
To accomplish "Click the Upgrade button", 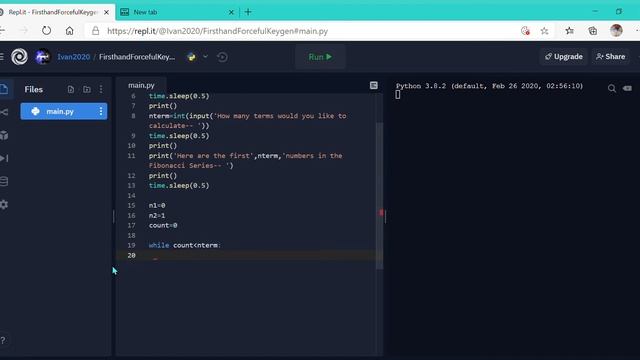I will click(564, 57).
